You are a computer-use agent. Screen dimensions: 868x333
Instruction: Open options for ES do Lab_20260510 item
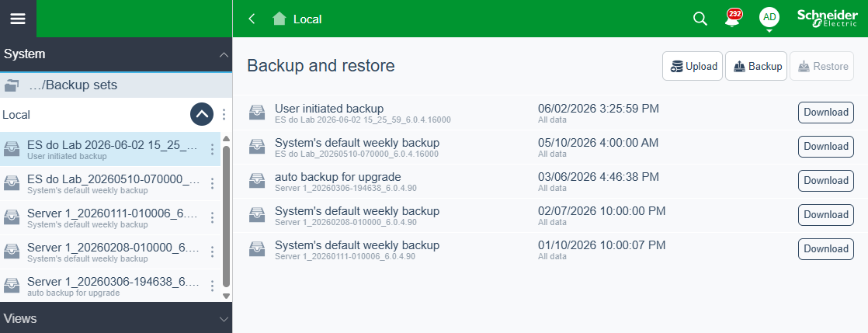coord(212,184)
